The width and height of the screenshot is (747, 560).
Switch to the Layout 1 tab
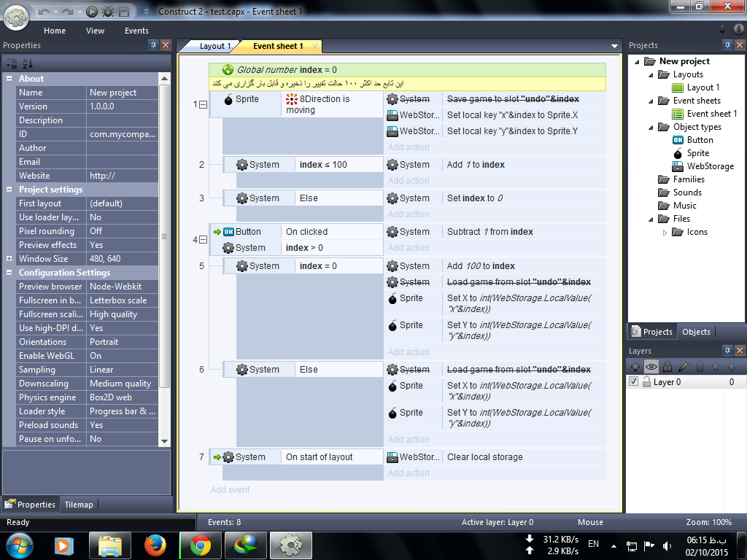215,46
